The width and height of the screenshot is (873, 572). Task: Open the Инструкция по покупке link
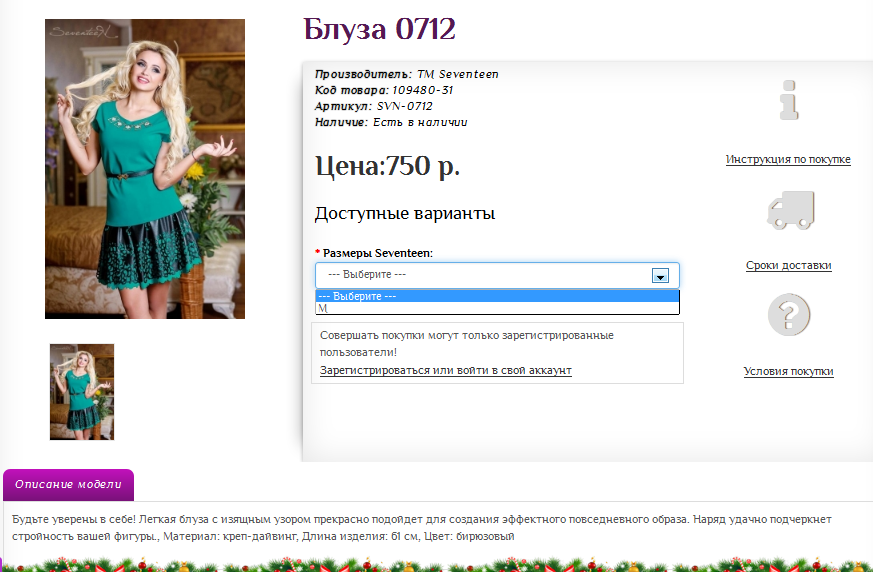pyautogui.click(x=788, y=159)
